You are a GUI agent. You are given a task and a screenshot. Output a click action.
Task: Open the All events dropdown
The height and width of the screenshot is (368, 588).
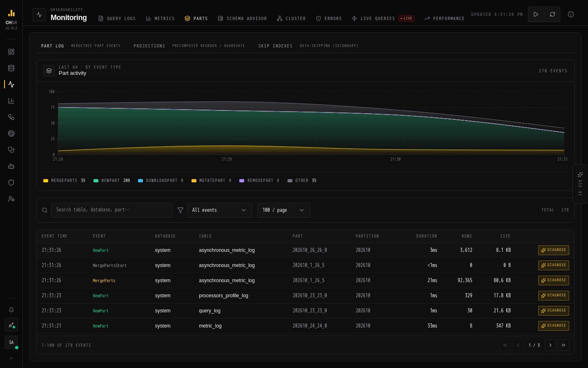tap(220, 210)
